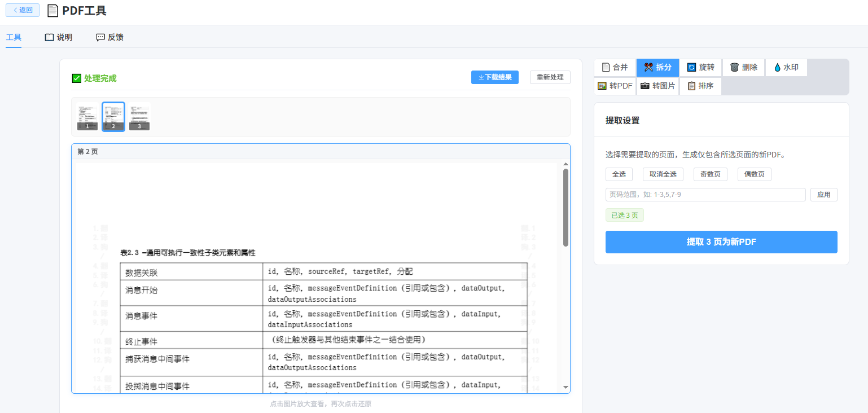
Task: Click 应用 to apply page range
Action: [824, 195]
